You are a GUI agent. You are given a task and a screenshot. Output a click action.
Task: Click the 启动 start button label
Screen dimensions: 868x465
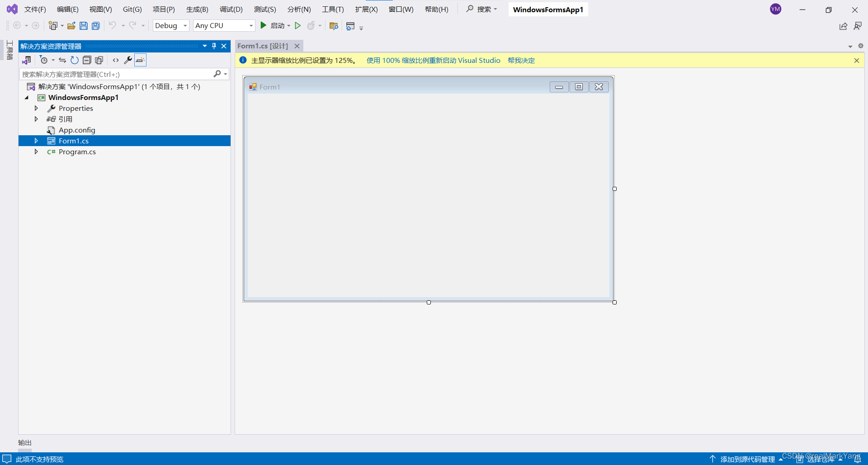coord(278,26)
